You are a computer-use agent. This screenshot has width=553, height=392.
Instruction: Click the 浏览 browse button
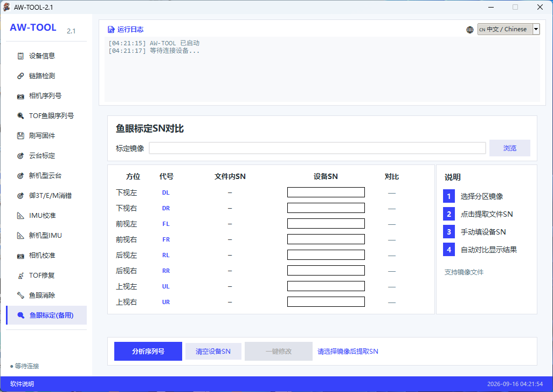point(510,148)
